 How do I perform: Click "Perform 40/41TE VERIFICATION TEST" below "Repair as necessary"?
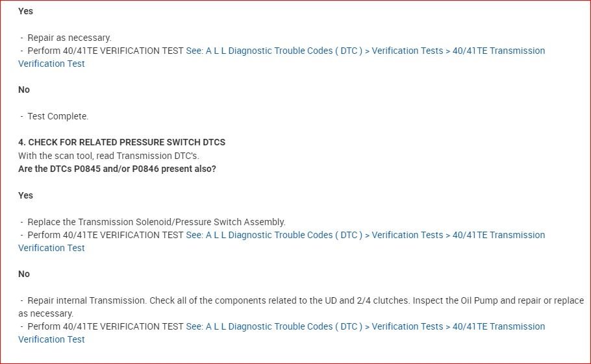pos(105,51)
